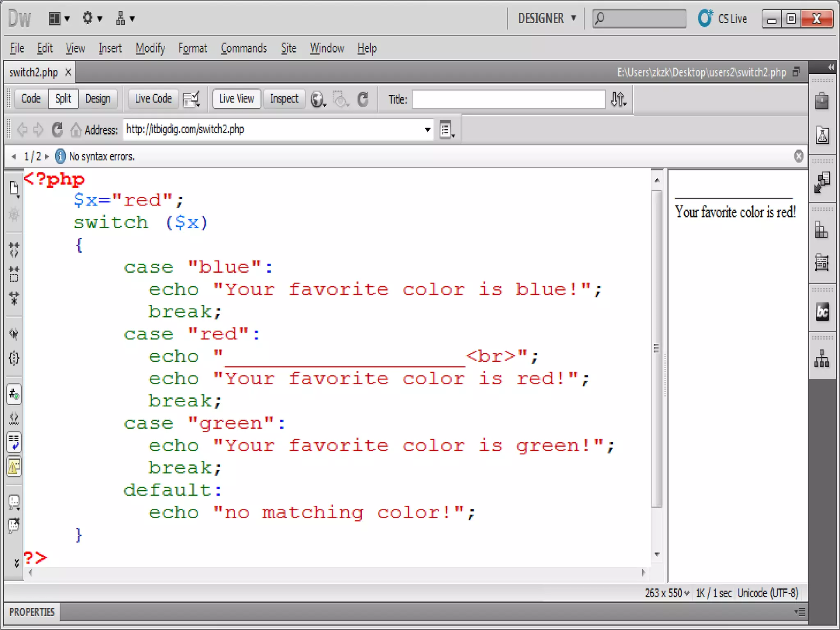Go to next syntax message arrow
Screen dimensions: 840x630
coord(47,156)
